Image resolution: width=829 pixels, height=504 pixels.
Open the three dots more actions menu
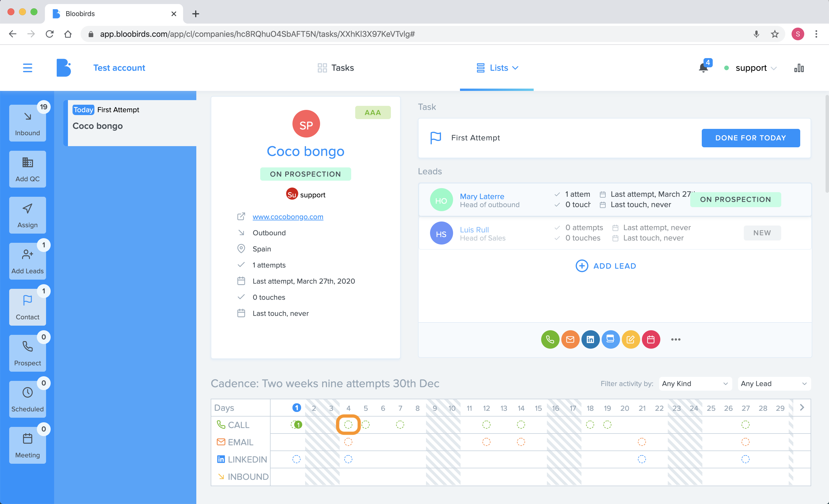coord(676,339)
